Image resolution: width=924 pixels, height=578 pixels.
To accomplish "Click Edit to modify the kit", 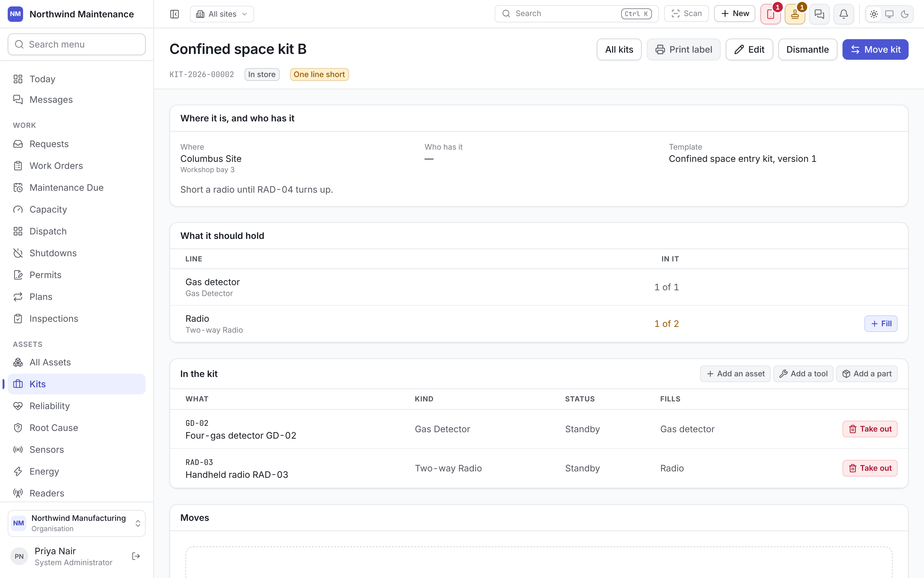I will [749, 49].
